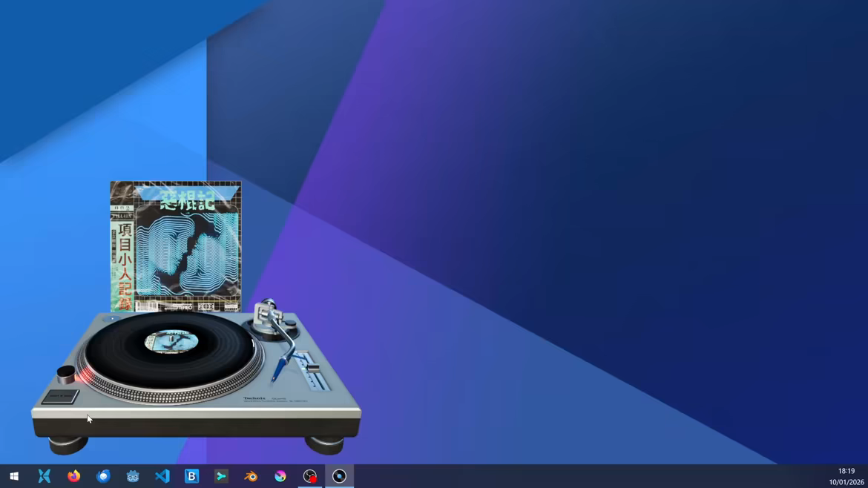Click the turntable power strobe knob
Screen dimensions: 868x488
(66, 375)
